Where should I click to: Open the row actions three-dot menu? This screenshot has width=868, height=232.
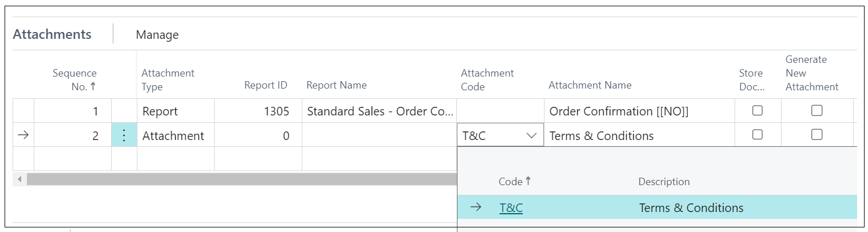(124, 135)
